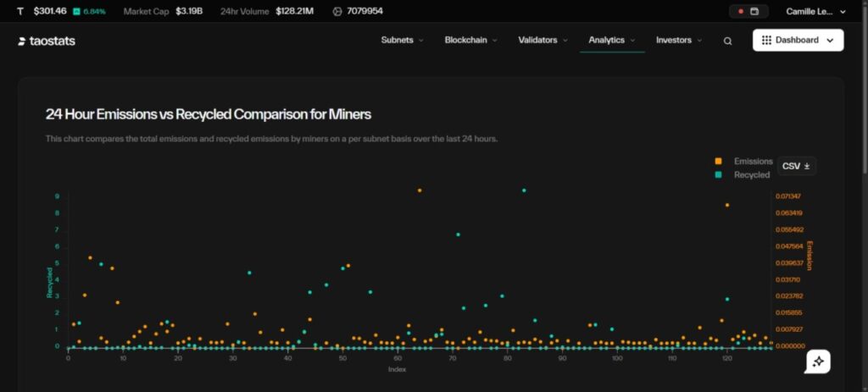Open the Camille Le... account dropdown
Viewport: 868px width, 392px height.
click(x=815, y=12)
